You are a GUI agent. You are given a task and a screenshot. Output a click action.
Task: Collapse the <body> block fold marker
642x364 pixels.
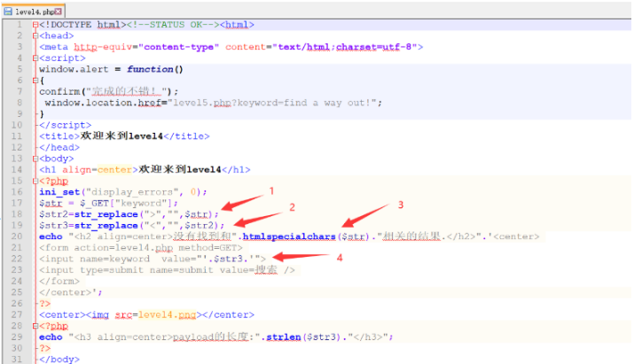[x=35, y=159]
